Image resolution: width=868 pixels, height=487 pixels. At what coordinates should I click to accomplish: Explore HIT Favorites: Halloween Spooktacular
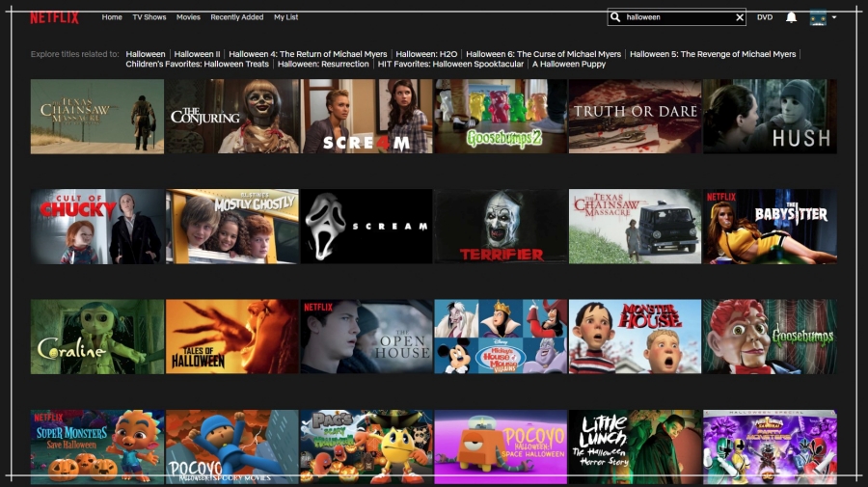[x=450, y=64]
